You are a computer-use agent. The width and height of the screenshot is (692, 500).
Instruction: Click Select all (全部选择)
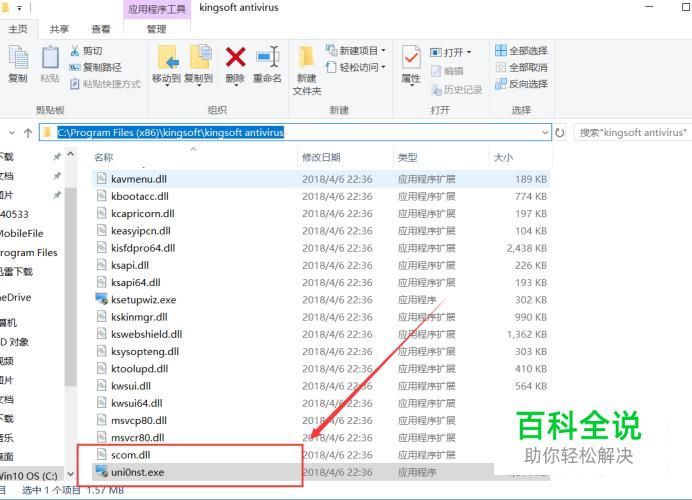coord(521,50)
